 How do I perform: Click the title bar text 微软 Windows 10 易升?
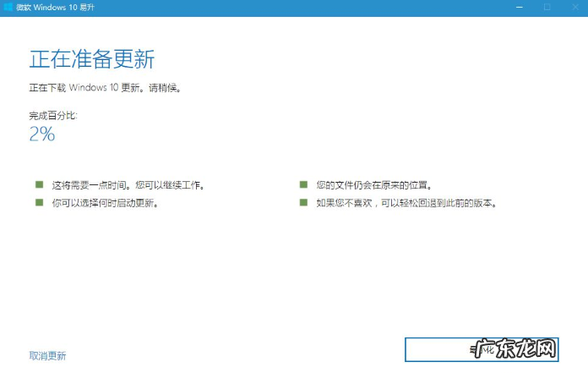(56, 7)
